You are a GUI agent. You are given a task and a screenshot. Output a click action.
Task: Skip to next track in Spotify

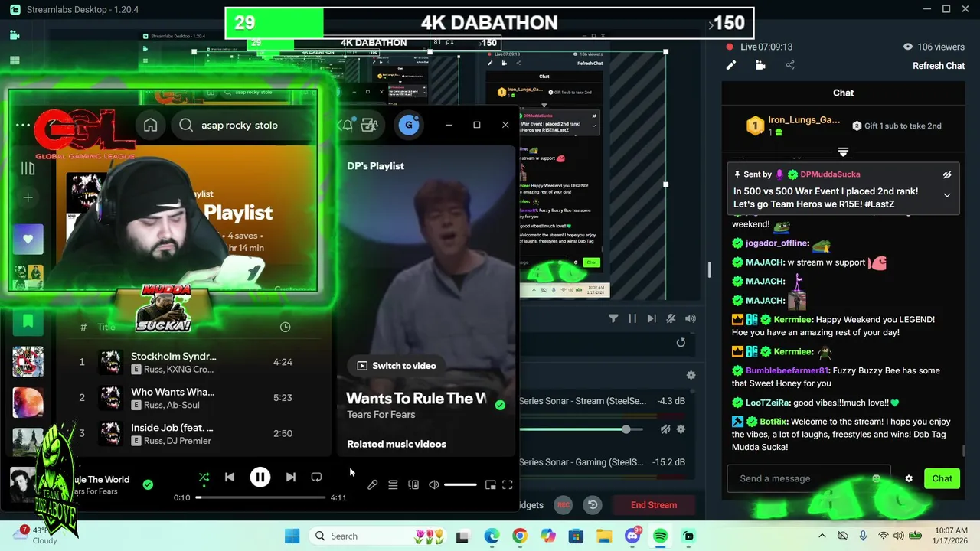(291, 477)
